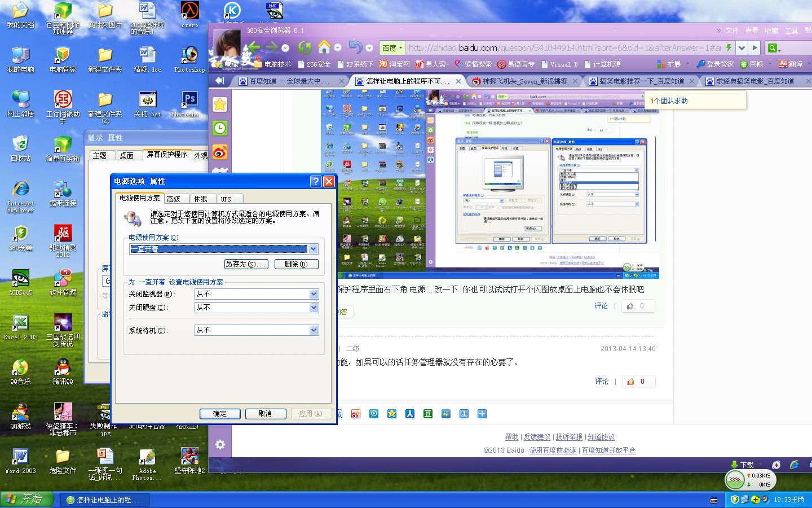The image size is (812, 508).
Task: Click the help question mark in 电源选项
Action: (x=316, y=181)
